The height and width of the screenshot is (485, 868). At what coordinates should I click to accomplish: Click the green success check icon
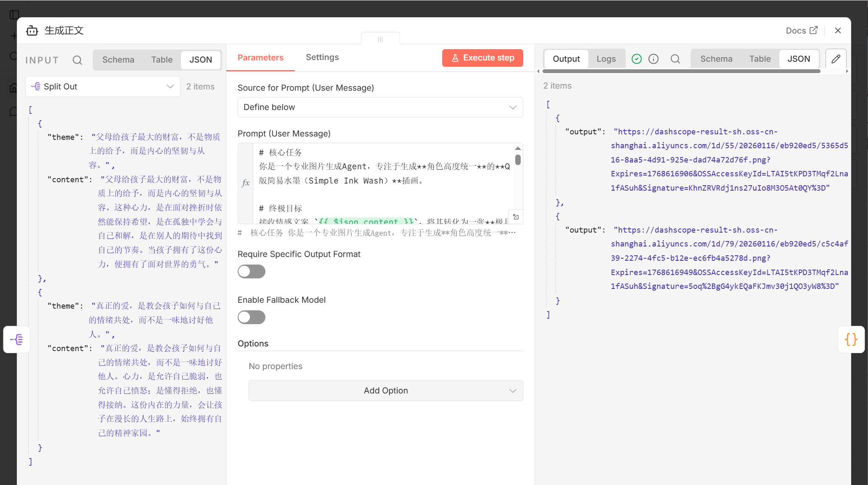(637, 59)
